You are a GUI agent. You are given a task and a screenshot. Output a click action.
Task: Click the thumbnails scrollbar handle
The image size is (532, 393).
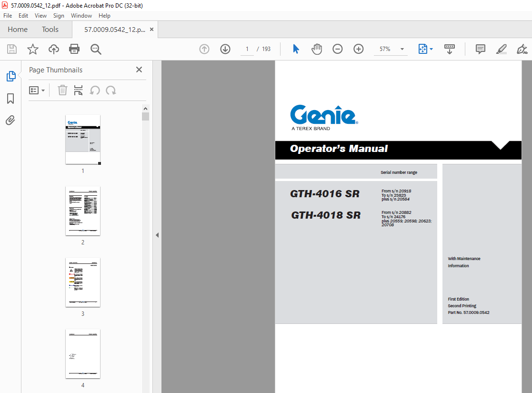(x=146, y=116)
